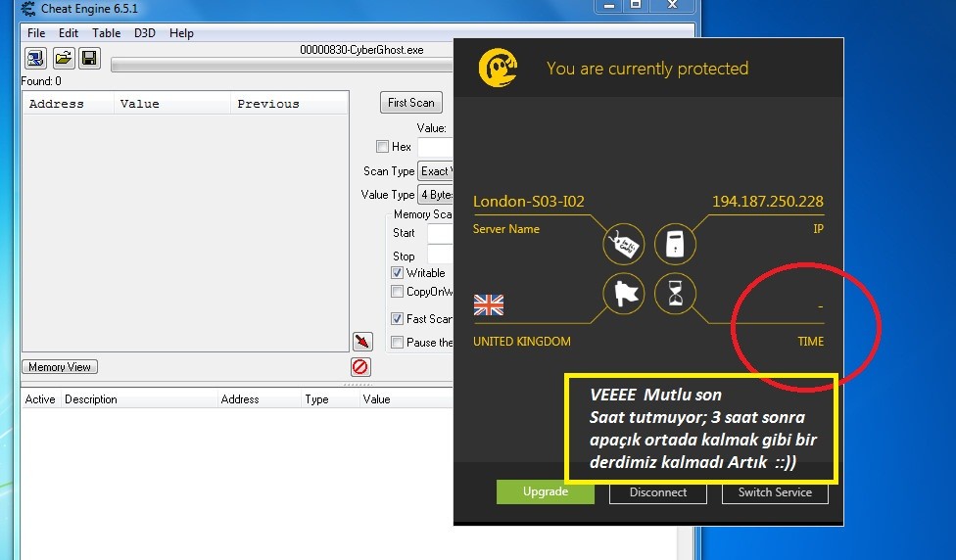Click the 194.187.250.228 IP text
Screen dimensions: 956x560
(768, 201)
